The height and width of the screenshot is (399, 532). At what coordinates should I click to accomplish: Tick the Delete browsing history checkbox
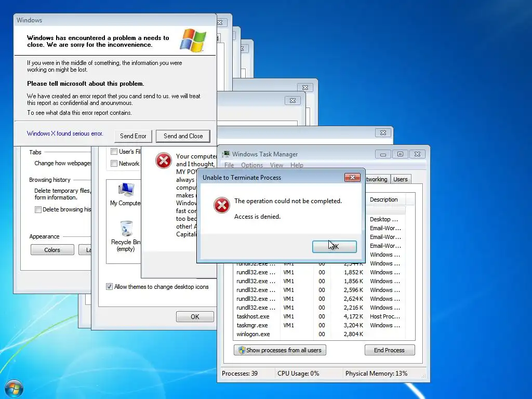(38, 210)
